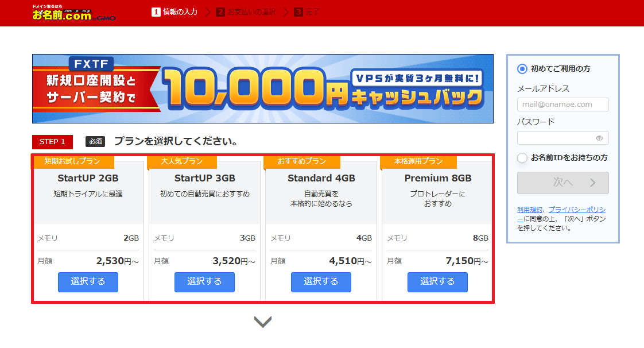Click 初めての自動売買におすすめ description
644x348 pixels.
coord(204,194)
